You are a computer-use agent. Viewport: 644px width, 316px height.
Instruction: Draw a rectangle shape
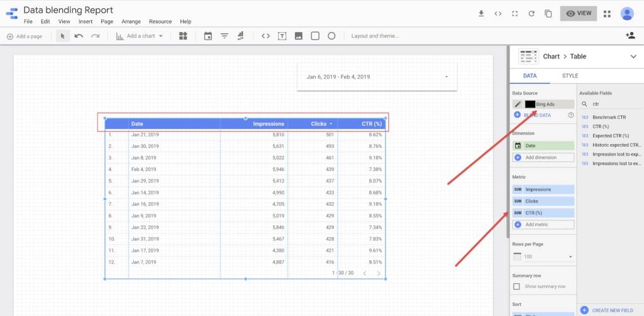(x=315, y=36)
